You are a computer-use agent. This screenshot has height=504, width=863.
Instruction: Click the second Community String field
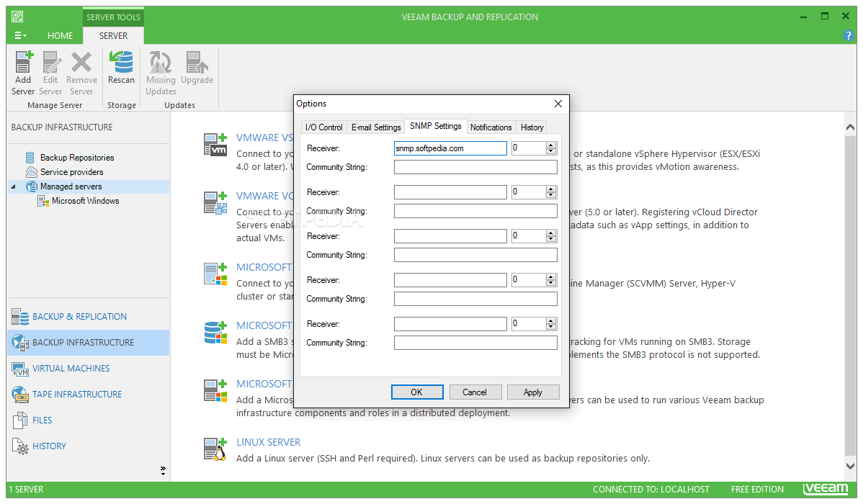coord(475,211)
